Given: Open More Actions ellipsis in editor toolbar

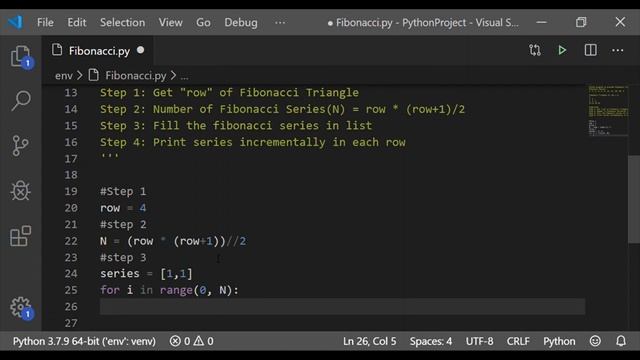Looking at the screenshot, I should coord(618,51).
